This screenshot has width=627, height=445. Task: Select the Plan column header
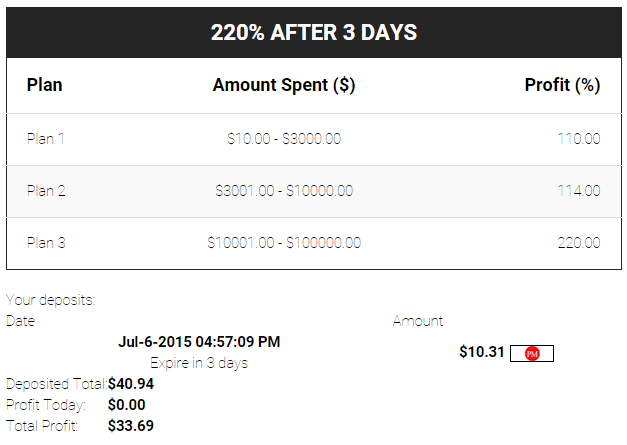pos(44,85)
